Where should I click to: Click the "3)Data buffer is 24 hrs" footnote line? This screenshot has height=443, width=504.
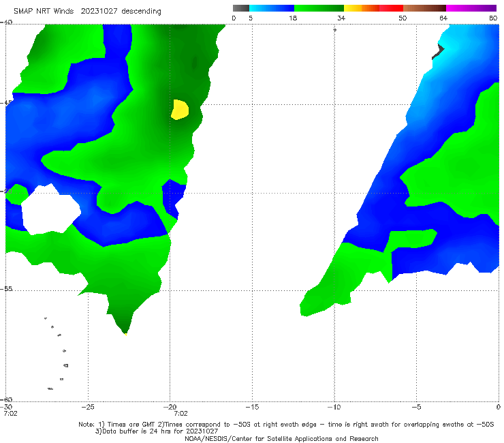tap(157, 431)
